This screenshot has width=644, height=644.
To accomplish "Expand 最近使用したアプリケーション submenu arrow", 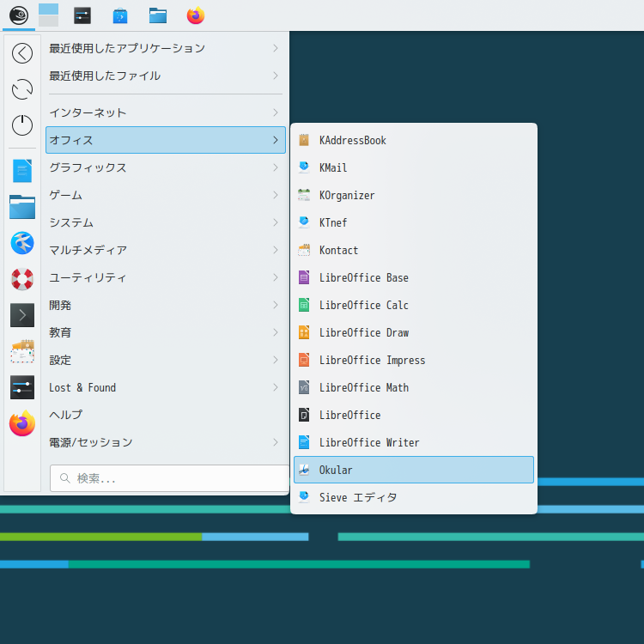I will click(x=276, y=48).
